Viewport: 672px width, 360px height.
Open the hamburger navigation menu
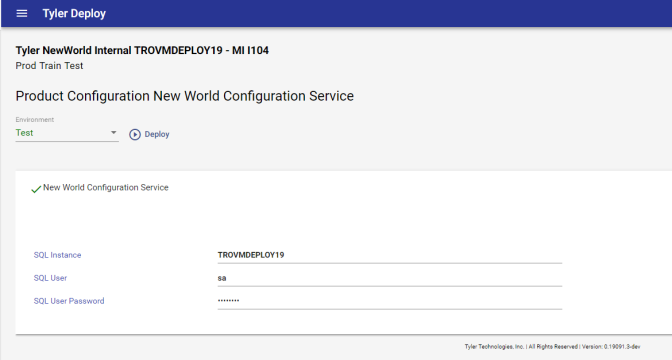click(22, 14)
